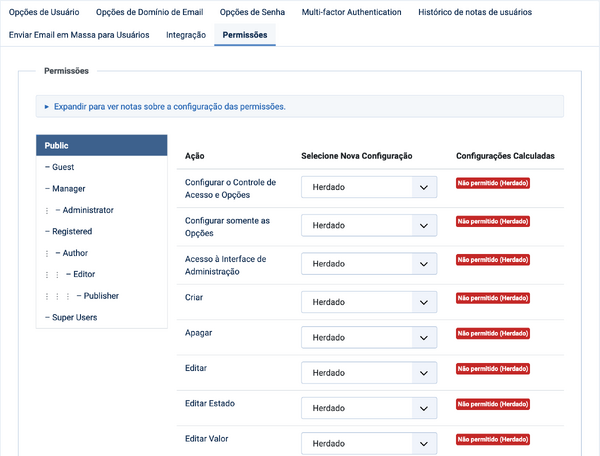Viewport: 600px width, 456px height.
Task: Open the Editar permission dropdown
Action: click(369, 373)
